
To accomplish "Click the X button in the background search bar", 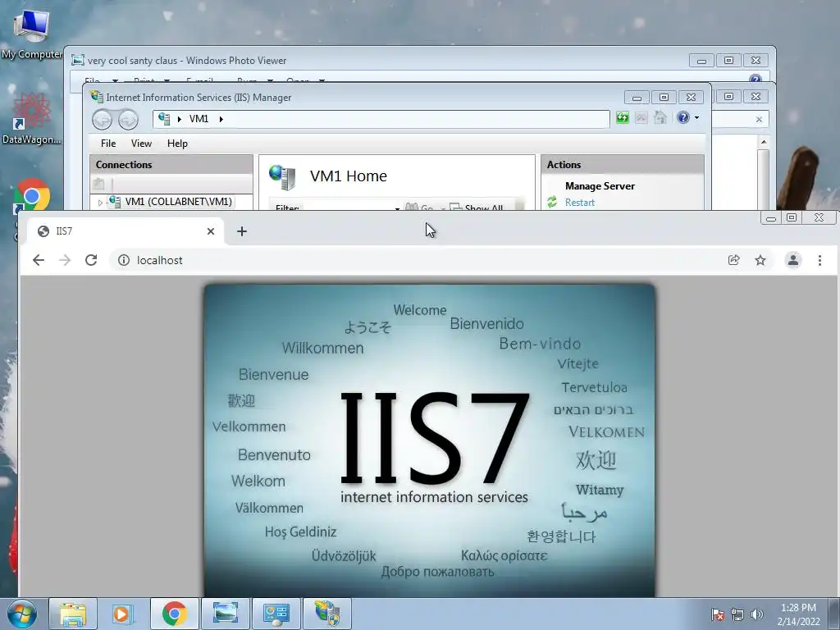I will (759, 120).
